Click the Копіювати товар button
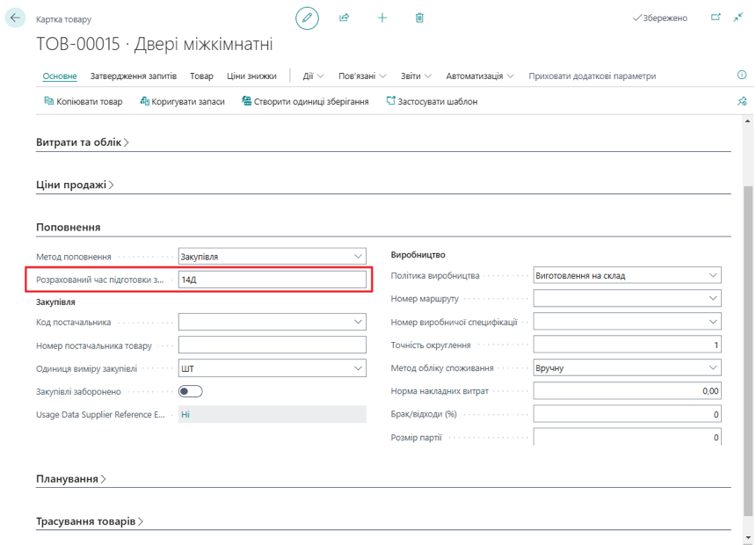The height and width of the screenshot is (545, 756). click(84, 102)
